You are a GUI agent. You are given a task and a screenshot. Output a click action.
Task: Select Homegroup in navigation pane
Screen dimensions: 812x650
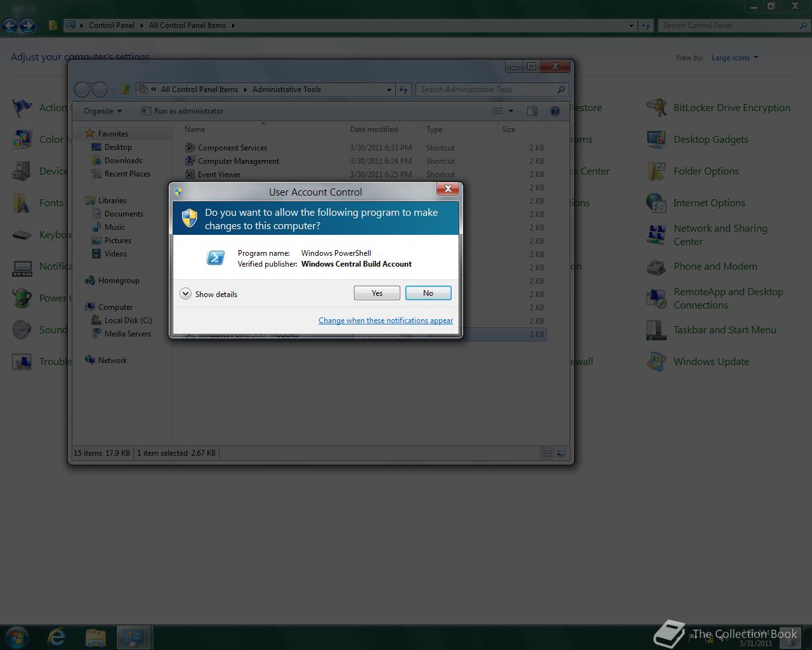coord(119,281)
